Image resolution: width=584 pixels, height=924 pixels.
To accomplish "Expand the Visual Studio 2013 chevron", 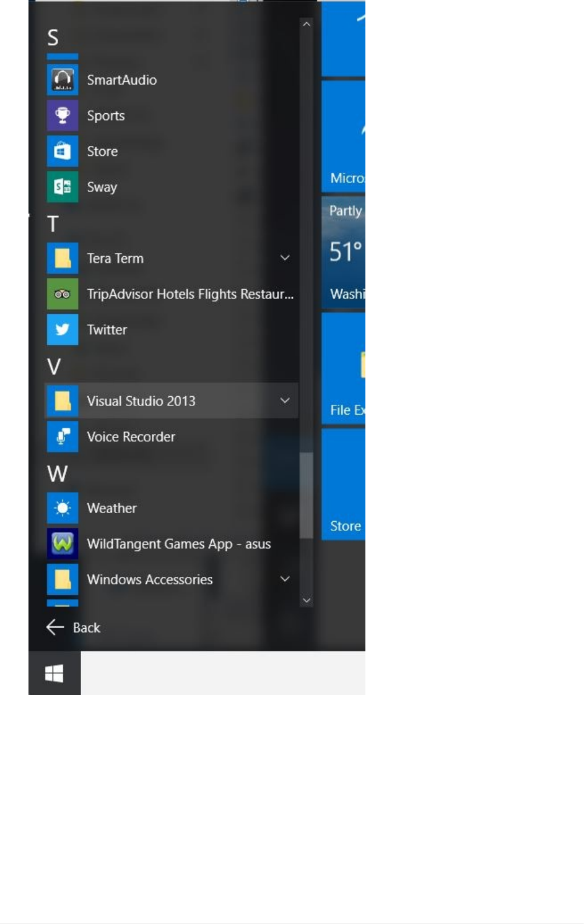I will (285, 400).
